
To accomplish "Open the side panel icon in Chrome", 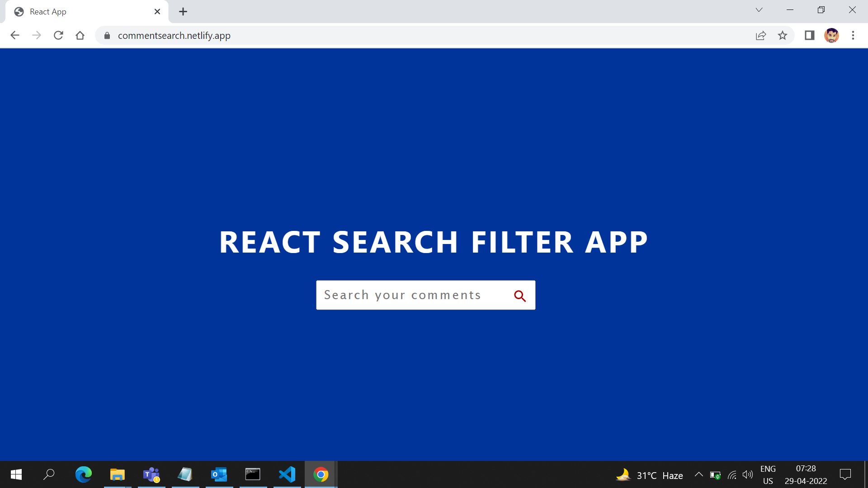I will point(809,35).
